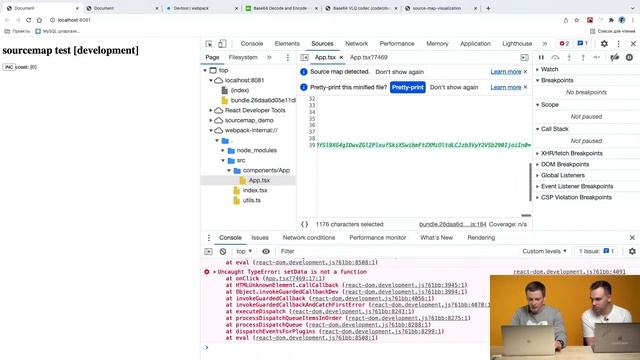Toggle the device toolbar icon
Screen dimensions: 640x360
[x=222, y=44]
